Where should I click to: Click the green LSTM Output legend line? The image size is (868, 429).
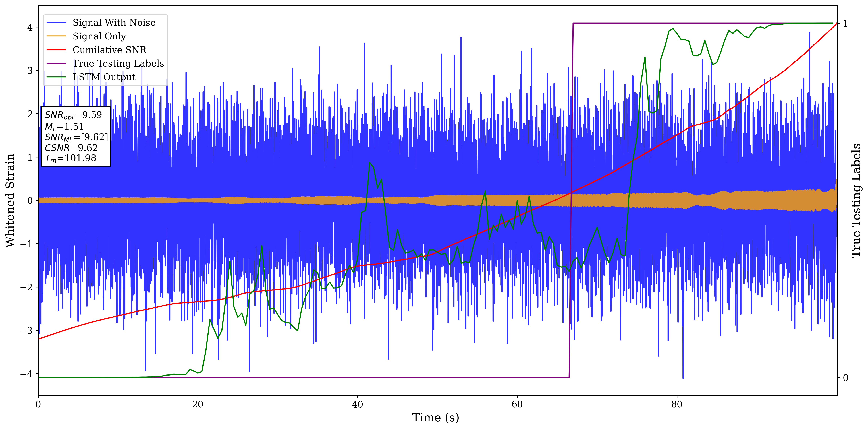(56, 77)
